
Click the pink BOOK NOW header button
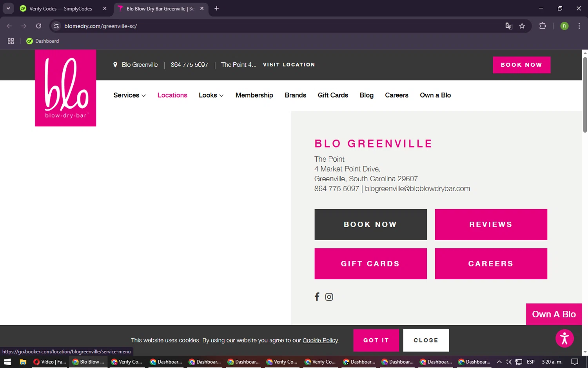(521, 65)
